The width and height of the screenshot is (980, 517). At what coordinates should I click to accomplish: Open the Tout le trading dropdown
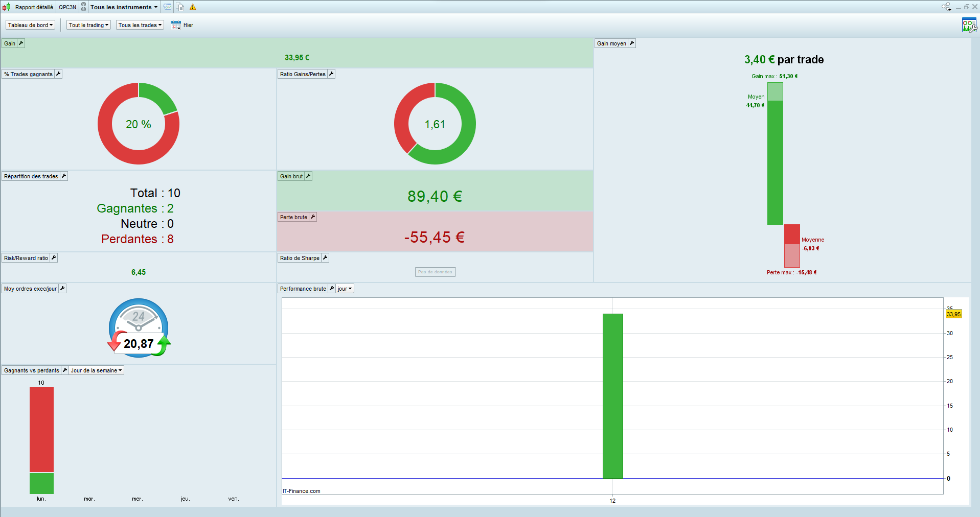(88, 25)
